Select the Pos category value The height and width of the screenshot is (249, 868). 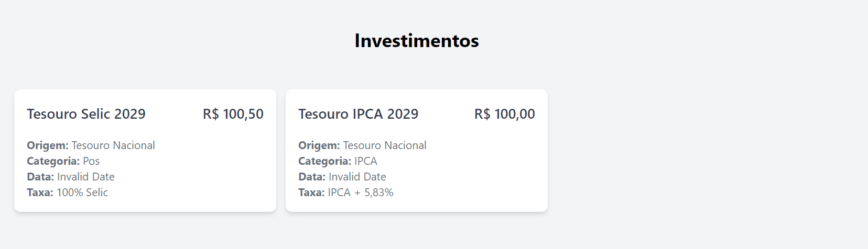pos(91,161)
